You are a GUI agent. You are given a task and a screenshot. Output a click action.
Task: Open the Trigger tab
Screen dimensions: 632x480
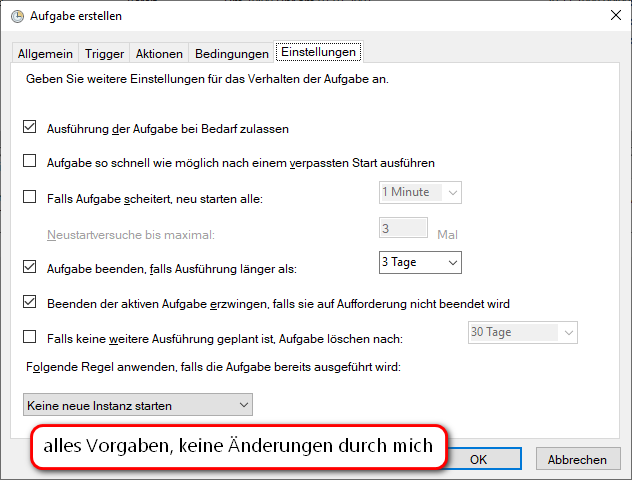(x=105, y=53)
